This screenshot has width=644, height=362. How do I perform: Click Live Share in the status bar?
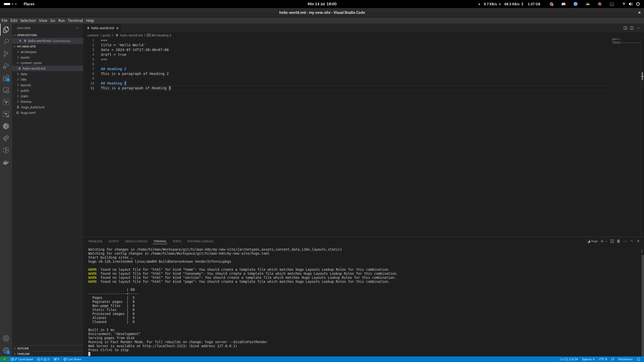click(72, 359)
